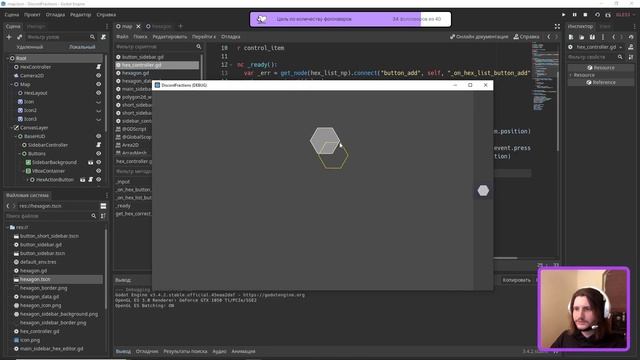
Task: Collapse the Buttons node
Action: pos(20,154)
